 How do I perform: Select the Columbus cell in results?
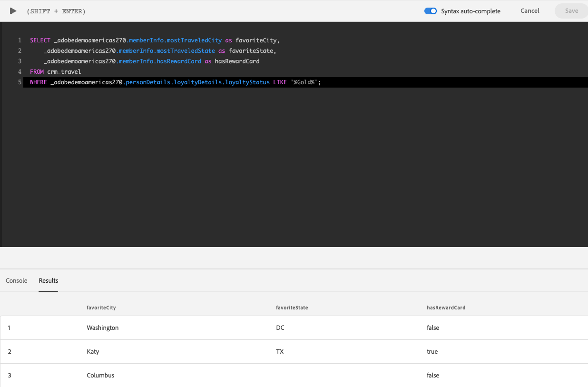point(100,375)
